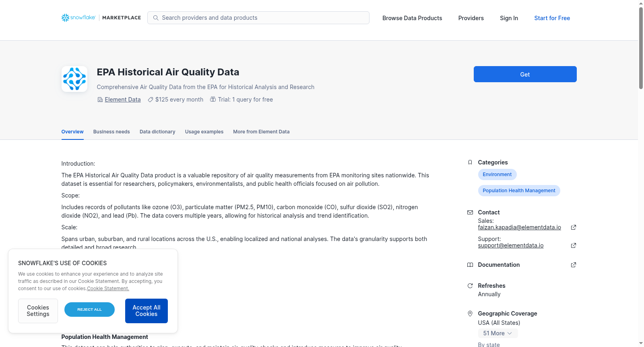Open Documentation external link icon
The width and height of the screenshot is (644, 347).
(574, 265)
